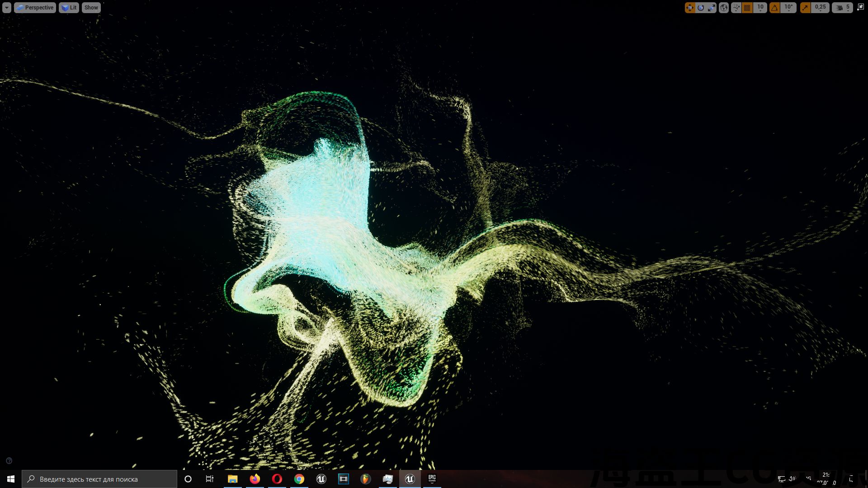Screen dimensions: 868x488
Task: Select the rotate objects tool
Action: click(x=701, y=8)
